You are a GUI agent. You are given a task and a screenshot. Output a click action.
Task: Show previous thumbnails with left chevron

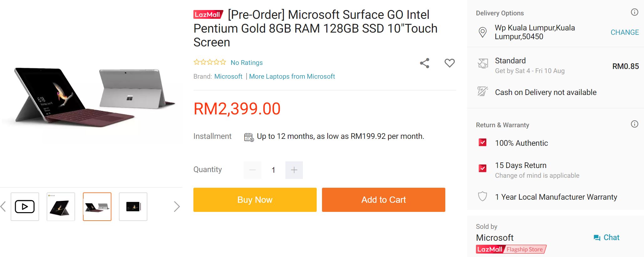point(3,207)
